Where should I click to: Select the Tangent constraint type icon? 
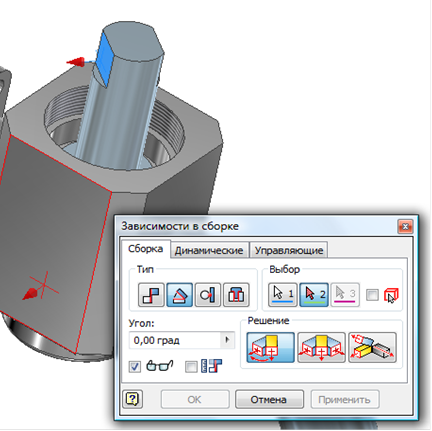click(208, 295)
